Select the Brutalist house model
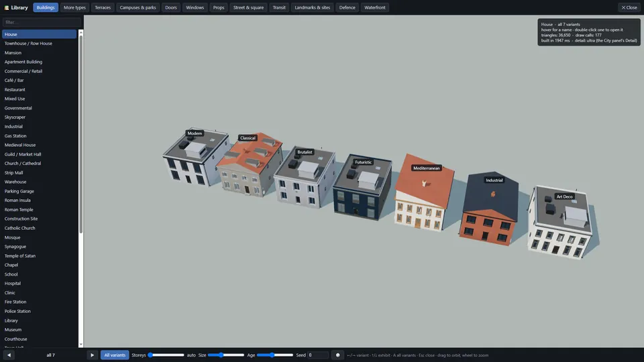The height and width of the screenshot is (362, 644). coord(304,178)
